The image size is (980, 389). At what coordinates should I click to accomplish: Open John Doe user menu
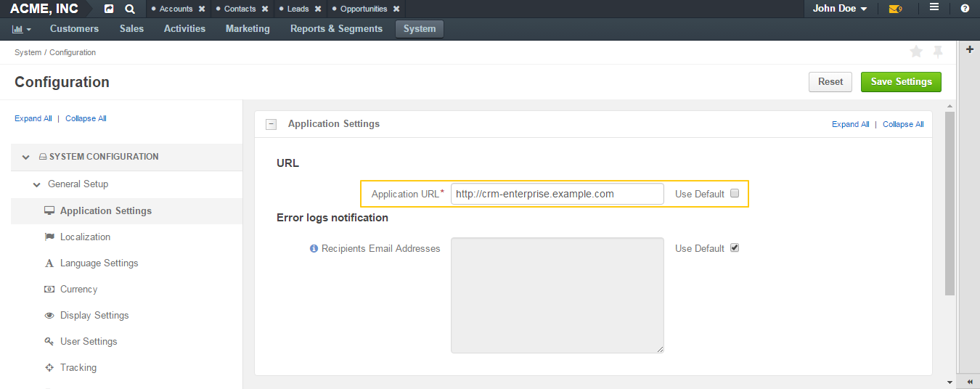click(840, 9)
